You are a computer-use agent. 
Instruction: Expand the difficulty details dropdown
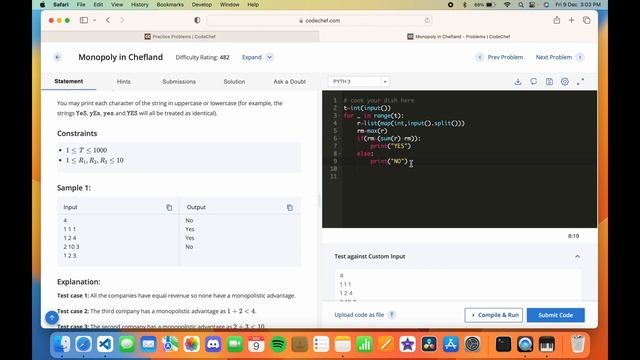(257, 57)
